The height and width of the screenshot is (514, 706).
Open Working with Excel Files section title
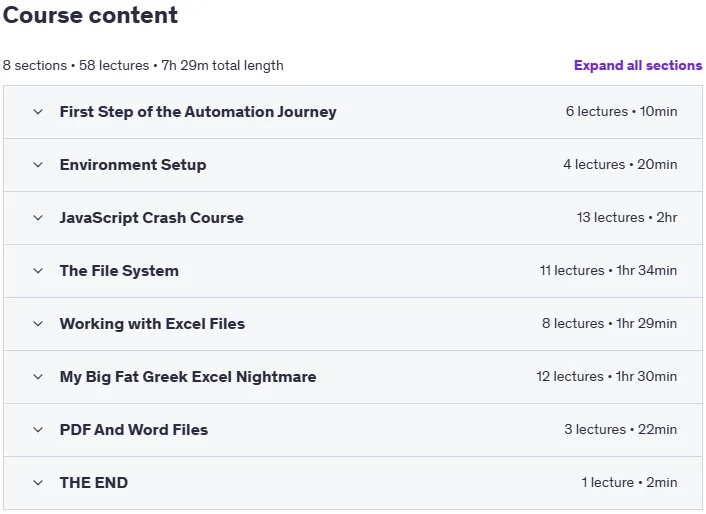point(152,324)
